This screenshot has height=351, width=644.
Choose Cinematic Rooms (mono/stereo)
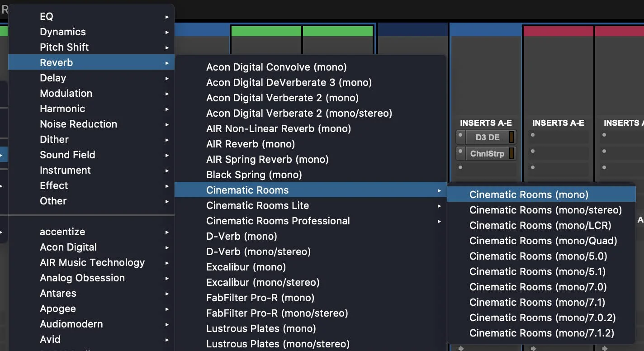[x=541, y=210]
